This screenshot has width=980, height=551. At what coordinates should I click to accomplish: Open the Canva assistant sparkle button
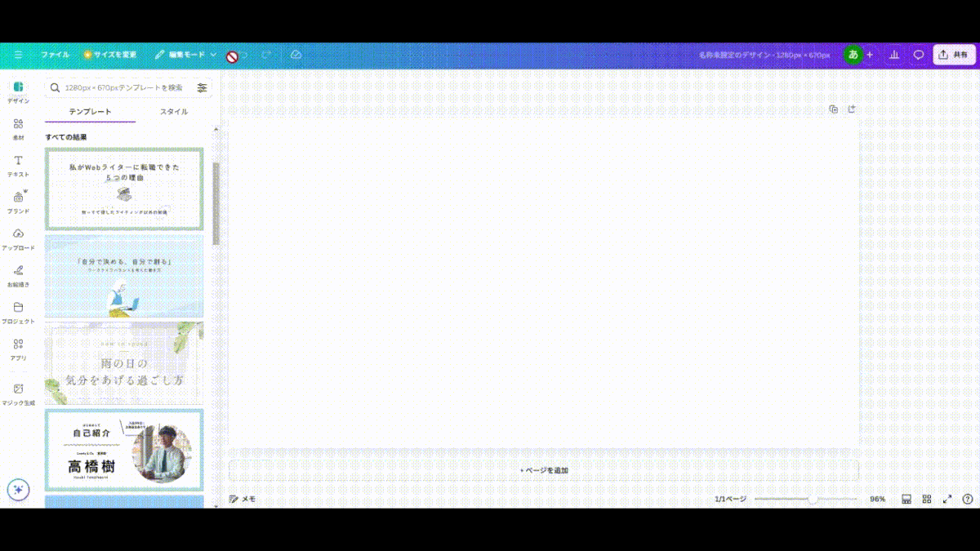18,489
